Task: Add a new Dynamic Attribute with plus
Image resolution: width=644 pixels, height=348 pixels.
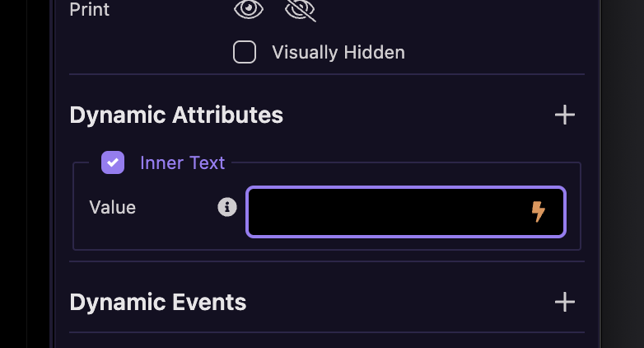Action: point(565,115)
